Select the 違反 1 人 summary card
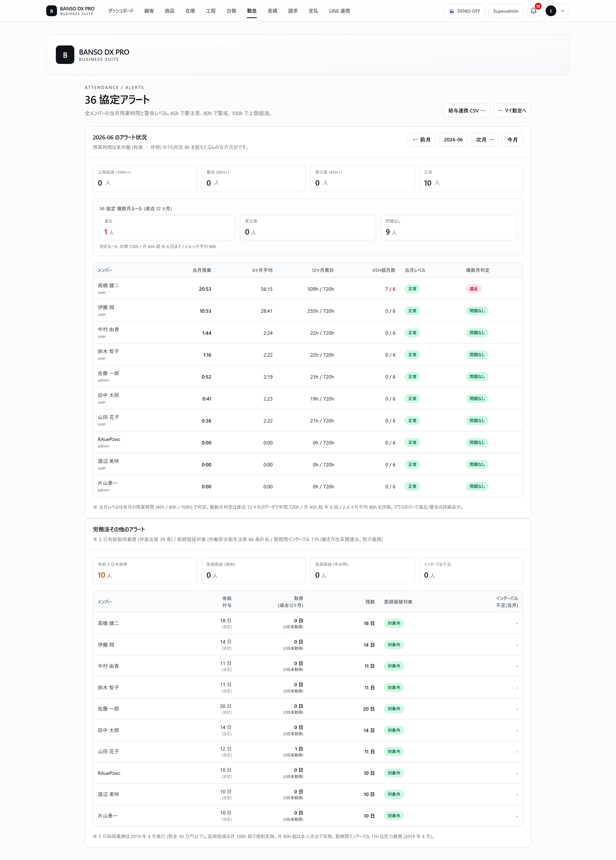This screenshot has width=616, height=860. pos(167,227)
